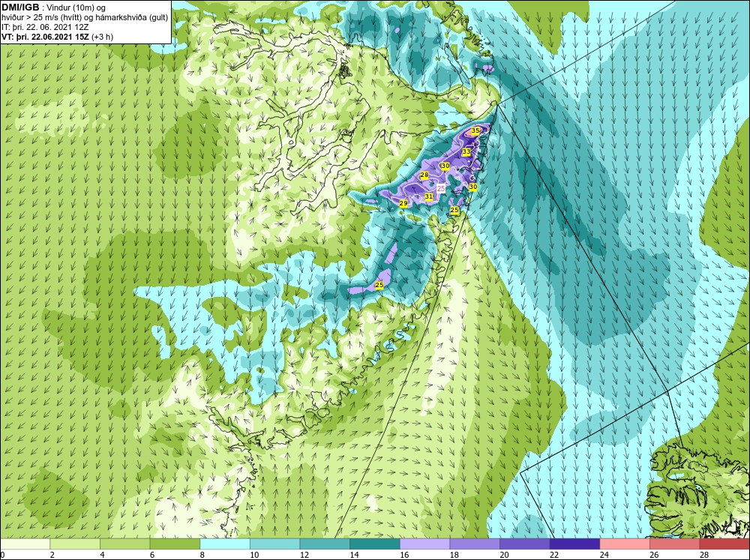Screen dimensions: 750x560
Task: Click the 16 scale value
Action: coord(404,555)
